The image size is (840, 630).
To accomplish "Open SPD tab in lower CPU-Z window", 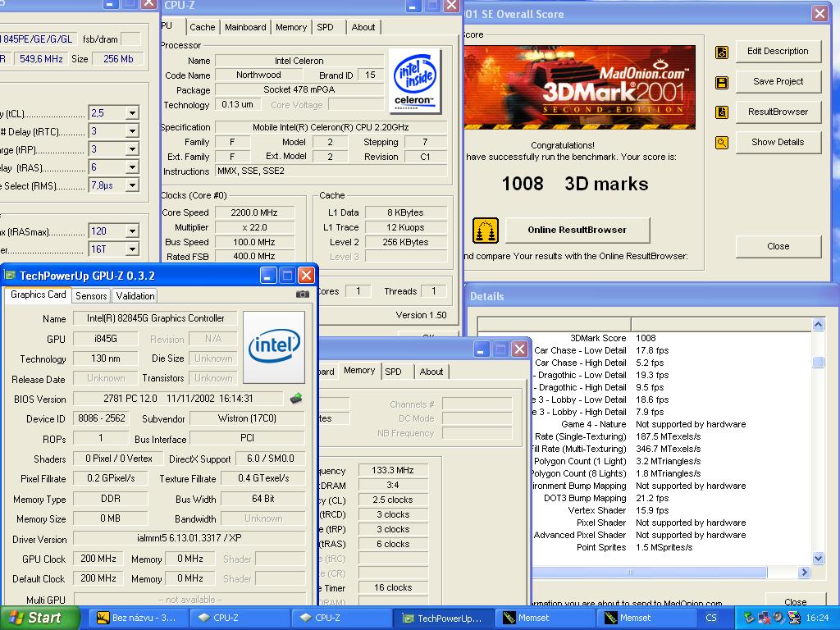I will pos(393,372).
